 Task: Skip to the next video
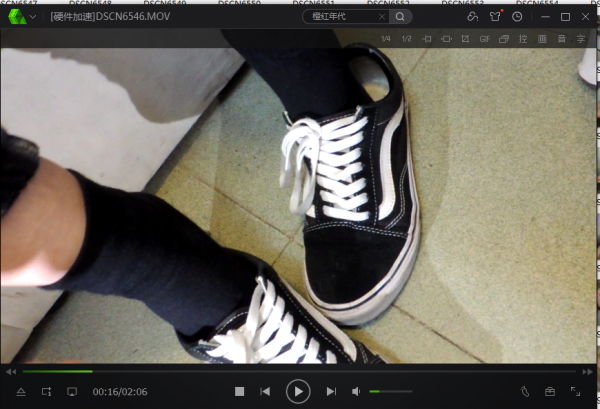point(331,391)
